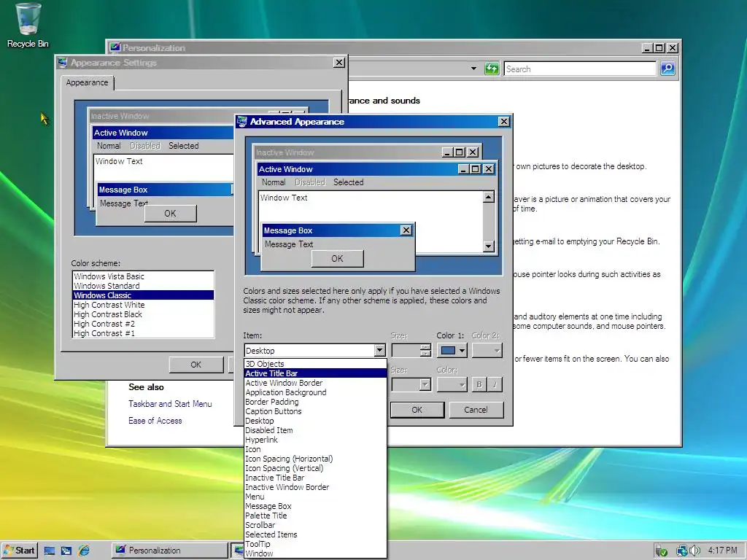Click the green refresh icon in Personalization
Screen dimensions: 747x560
tap(491, 69)
